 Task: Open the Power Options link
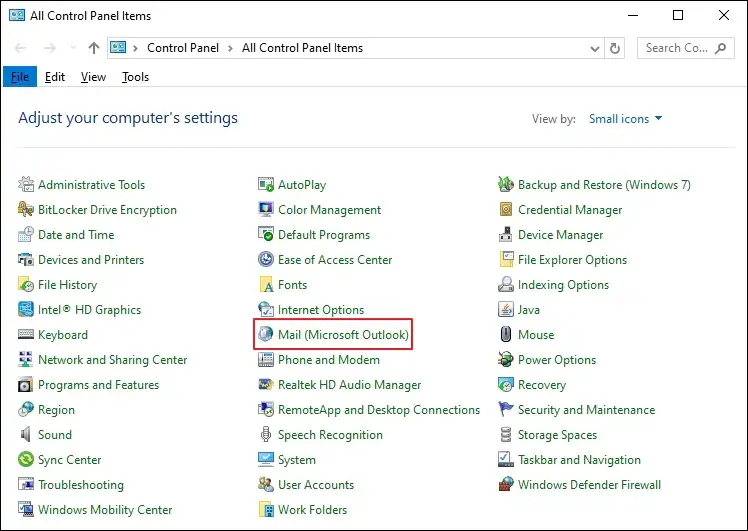pyautogui.click(x=557, y=360)
